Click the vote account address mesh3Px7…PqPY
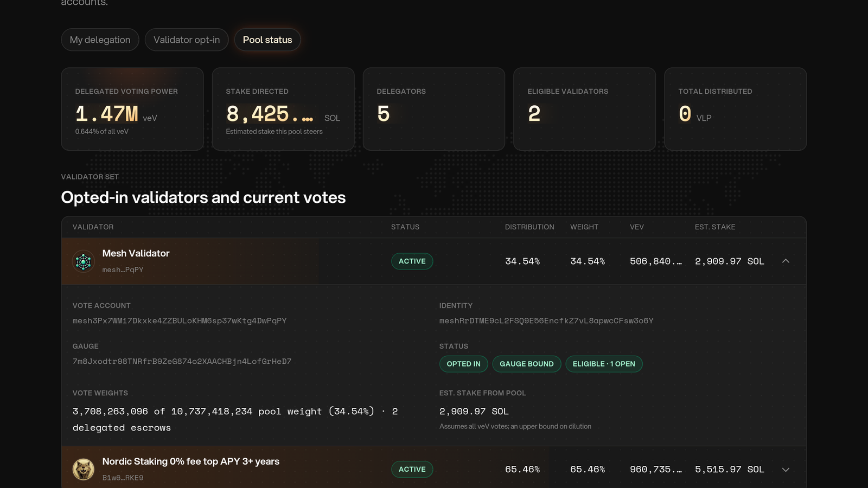This screenshot has width=868, height=488. click(x=180, y=321)
